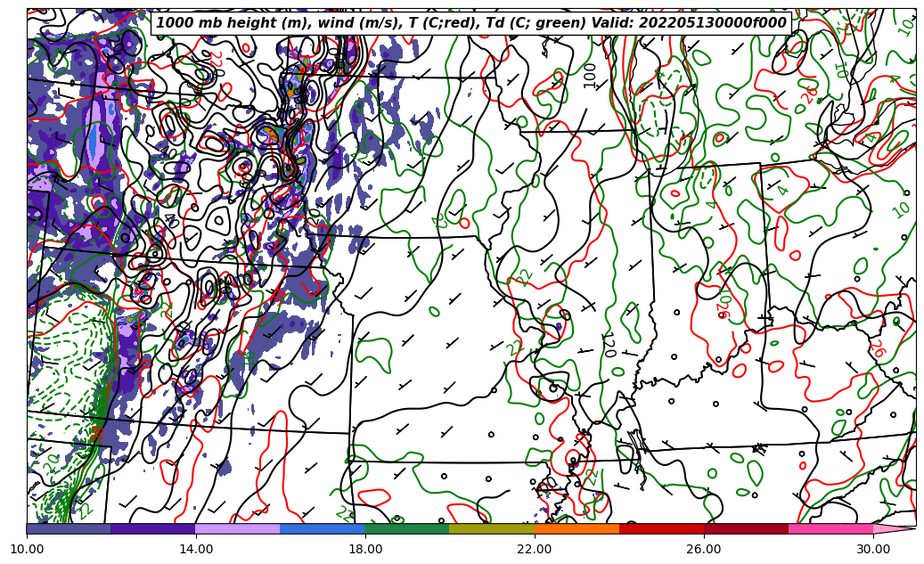Click the dark crimson colorbar segment
This screenshot has height=564, width=924.
pyautogui.click(x=746, y=528)
